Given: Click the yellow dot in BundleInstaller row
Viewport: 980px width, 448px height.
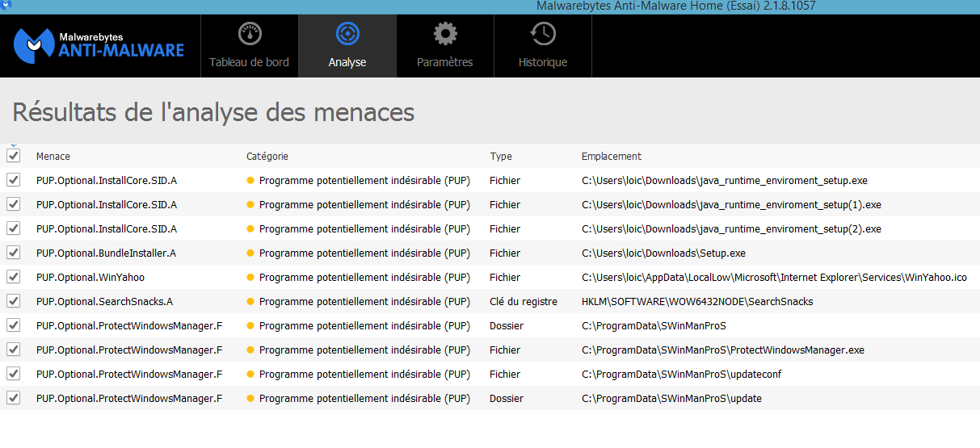Looking at the screenshot, I should pyautogui.click(x=250, y=253).
